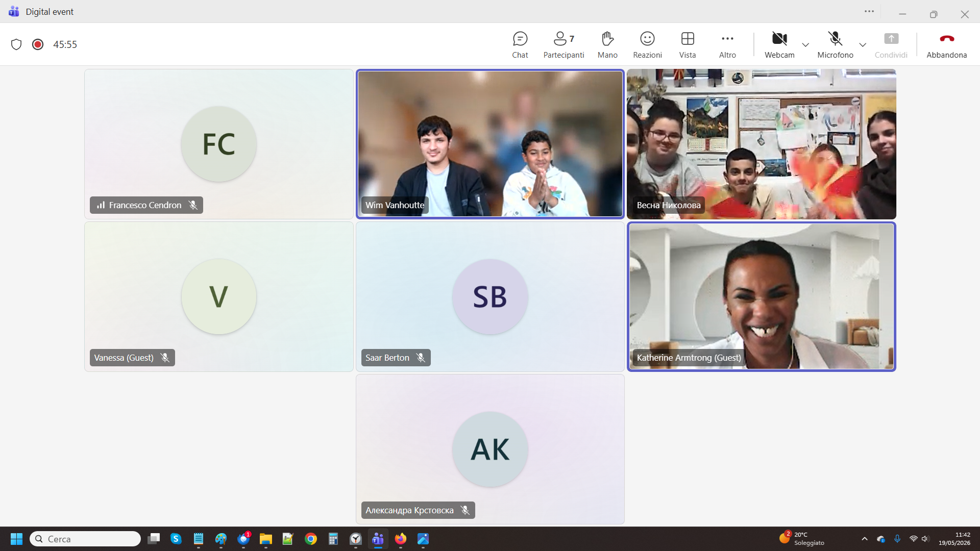This screenshot has height=551, width=980.
Task: Unmute the Microfono
Action: [835, 45]
